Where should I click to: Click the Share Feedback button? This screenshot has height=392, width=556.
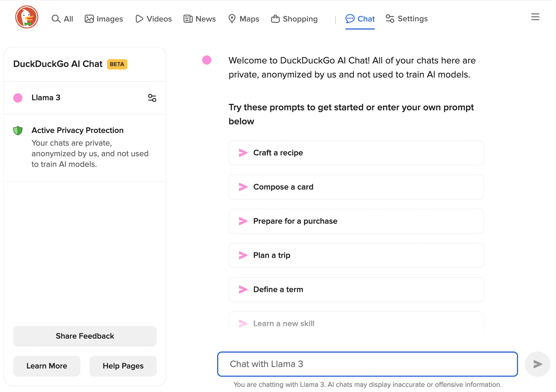[x=85, y=336]
